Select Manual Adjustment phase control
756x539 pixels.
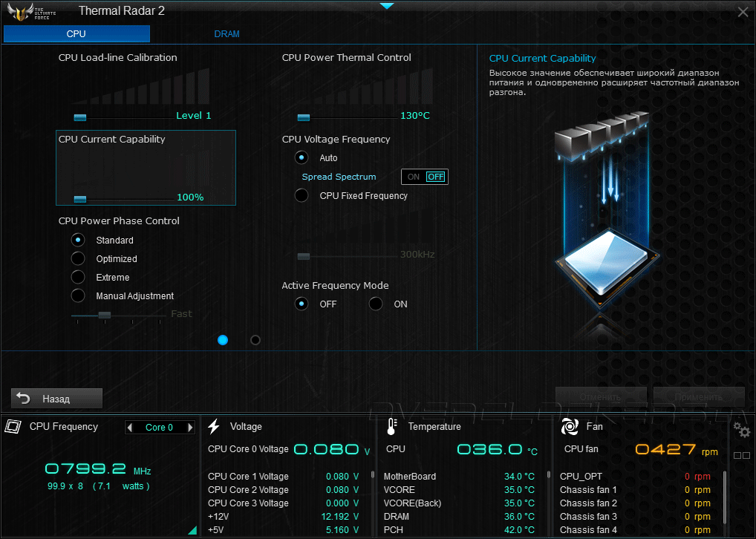pyautogui.click(x=78, y=295)
